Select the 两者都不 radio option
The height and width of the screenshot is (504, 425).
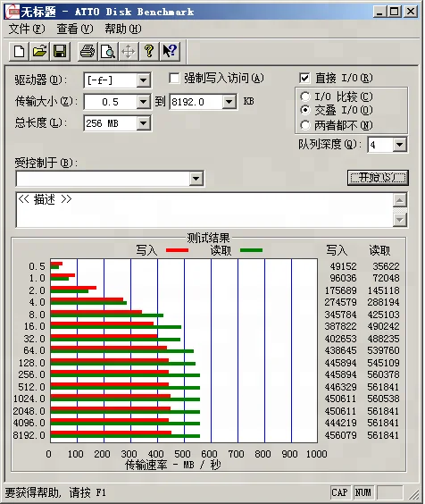point(304,125)
